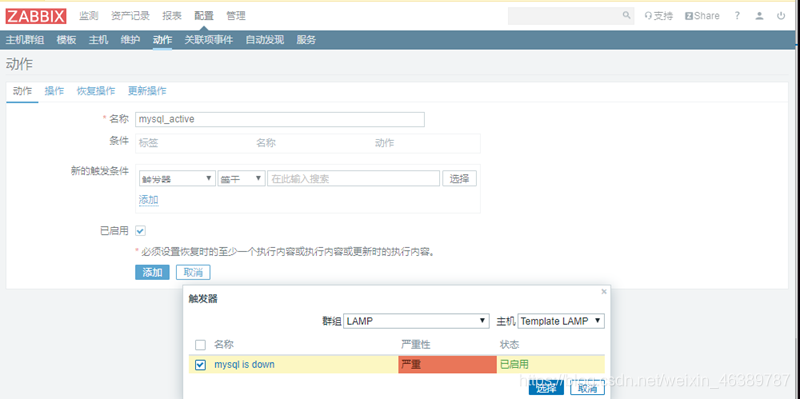Viewport: 800px width, 399px height.
Task: Go to 主机群组 submenu
Action: coord(25,40)
